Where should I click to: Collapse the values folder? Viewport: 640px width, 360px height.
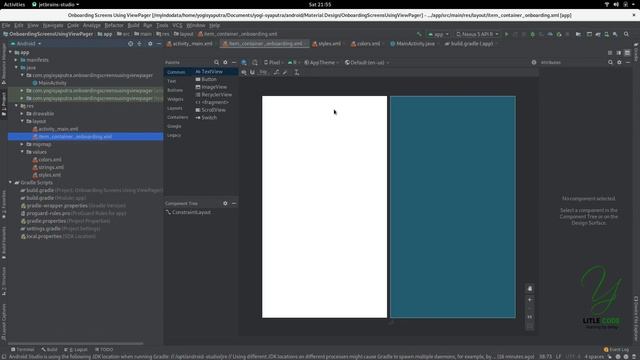point(22,152)
